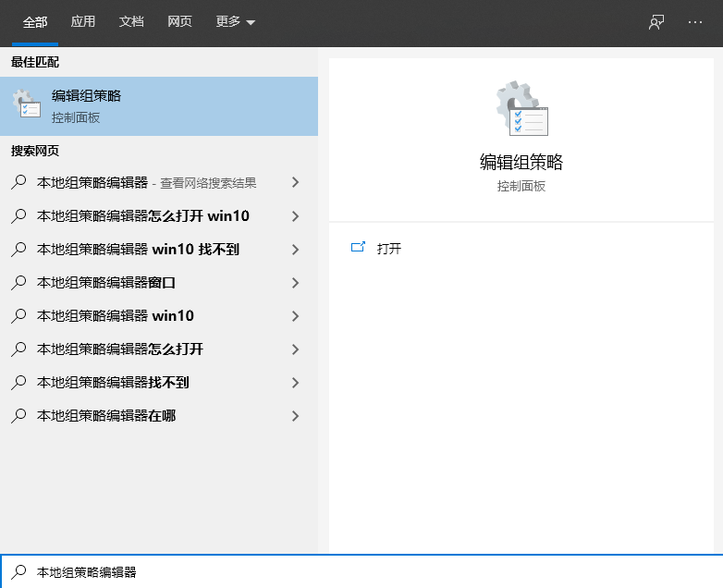Click the feedback icon in top bar
This screenshot has height=588, width=723.
pos(656,22)
